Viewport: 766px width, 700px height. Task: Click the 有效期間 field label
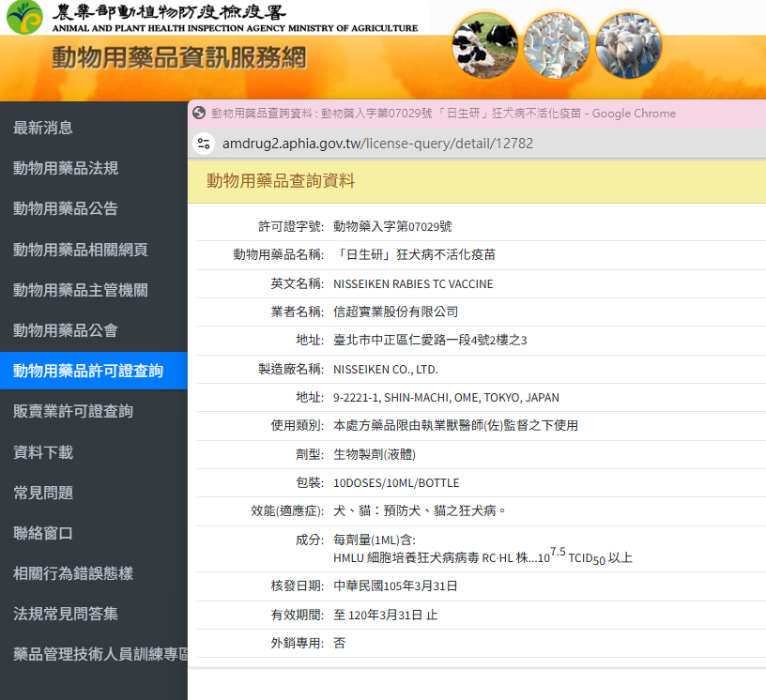(297, 615)
